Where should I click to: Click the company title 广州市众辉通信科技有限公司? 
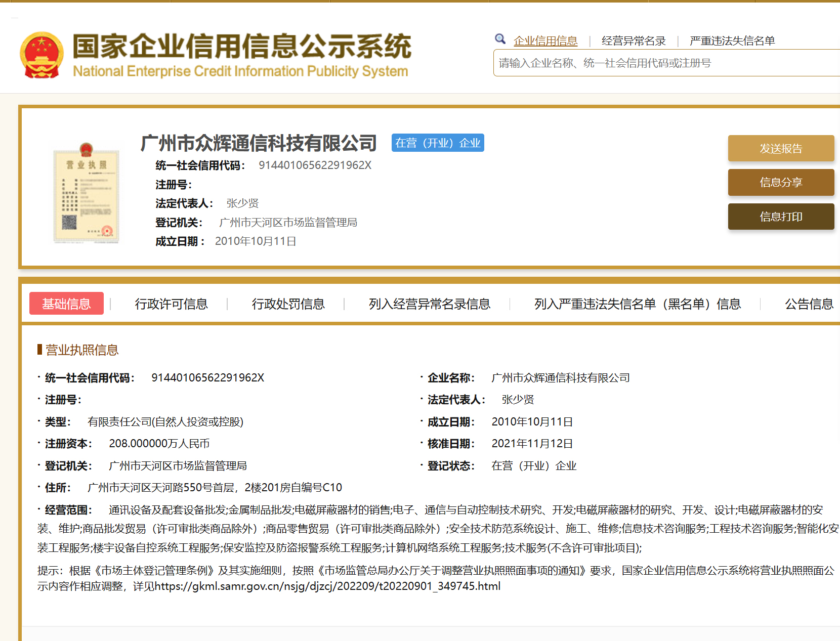[x=259, y=143]
